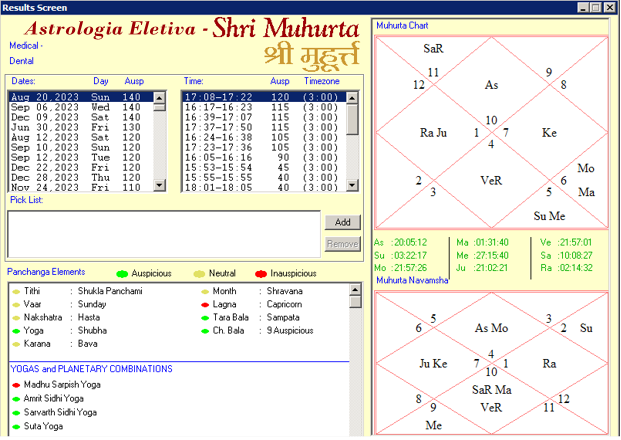Select time slot 16:24-16:38
This screenshot has height=440, width=621.
click(264, 137)
